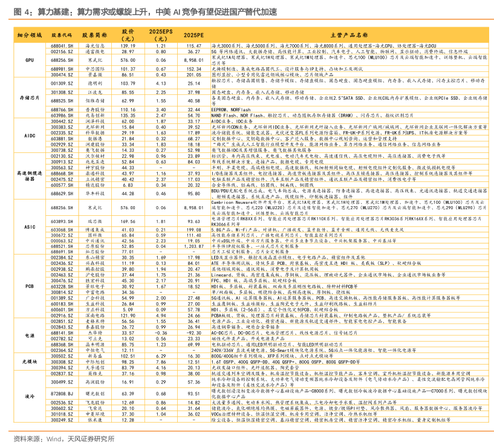Click stock code 300442.SZ
The width and height of the screenshot is (494, 448).
62,121
